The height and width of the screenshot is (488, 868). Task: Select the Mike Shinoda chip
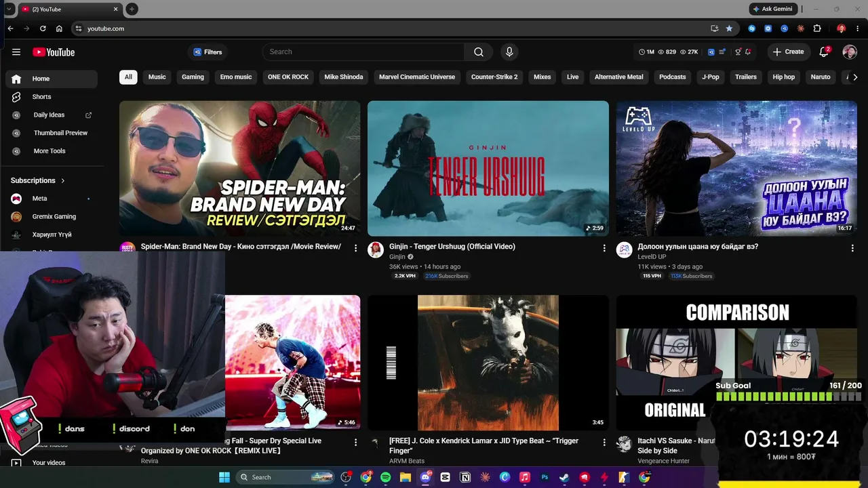[344, 77]
